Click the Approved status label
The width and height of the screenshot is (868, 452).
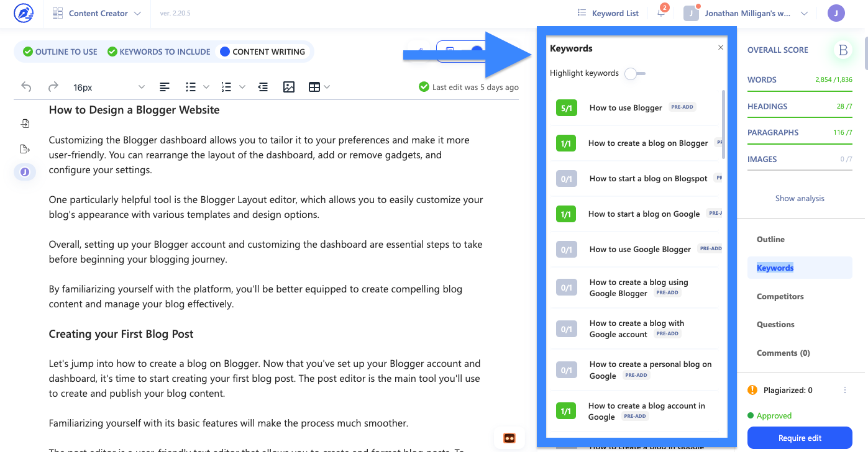(x=774, y=416)
